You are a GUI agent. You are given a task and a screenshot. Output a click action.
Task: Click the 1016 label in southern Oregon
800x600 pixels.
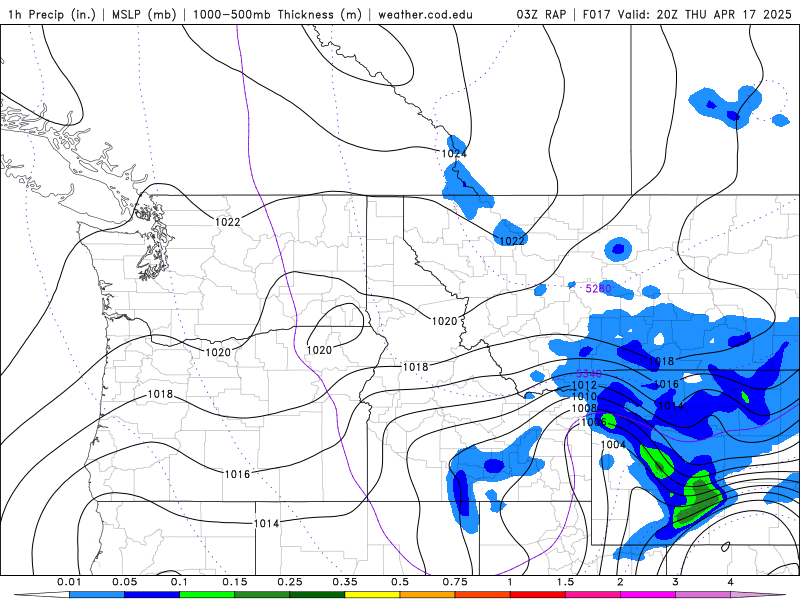(237, 474)
